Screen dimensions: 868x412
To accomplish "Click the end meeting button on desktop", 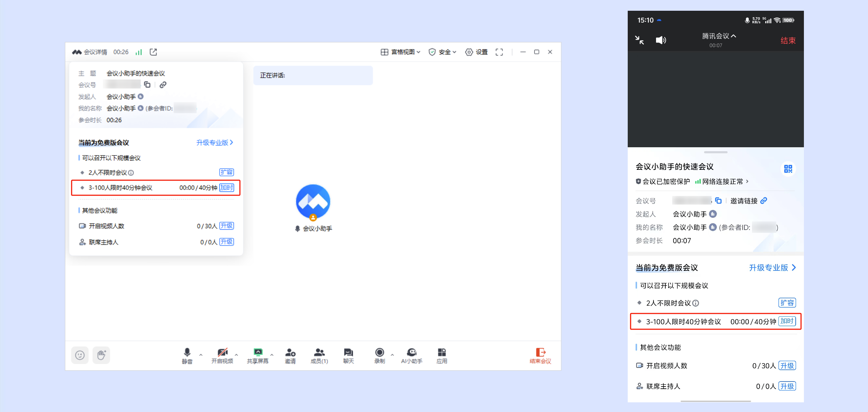I will 540,356.
